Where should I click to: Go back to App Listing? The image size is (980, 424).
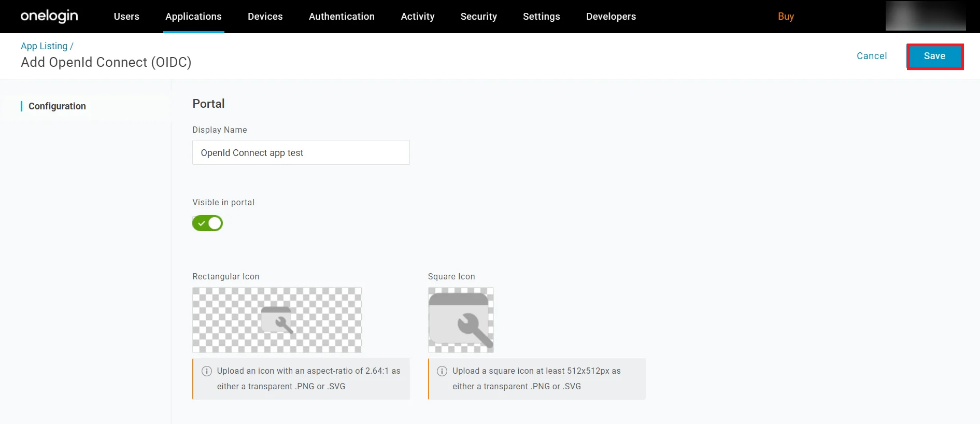(x=44, y=46)
